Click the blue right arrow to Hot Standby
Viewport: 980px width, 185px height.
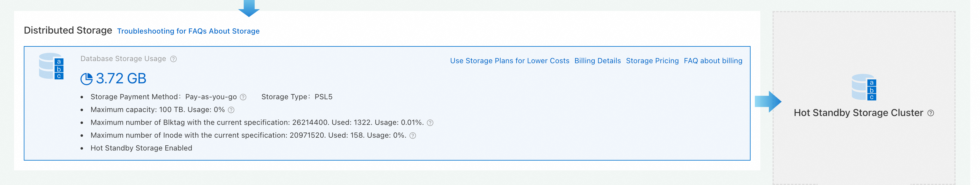tap(768, 102)
